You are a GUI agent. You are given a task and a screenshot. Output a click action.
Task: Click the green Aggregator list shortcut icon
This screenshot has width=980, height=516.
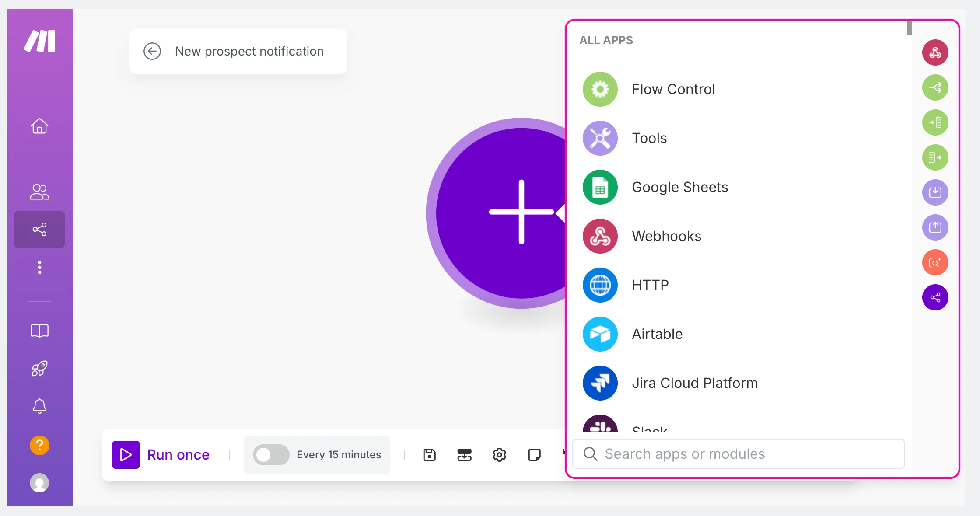pos(935,122)
